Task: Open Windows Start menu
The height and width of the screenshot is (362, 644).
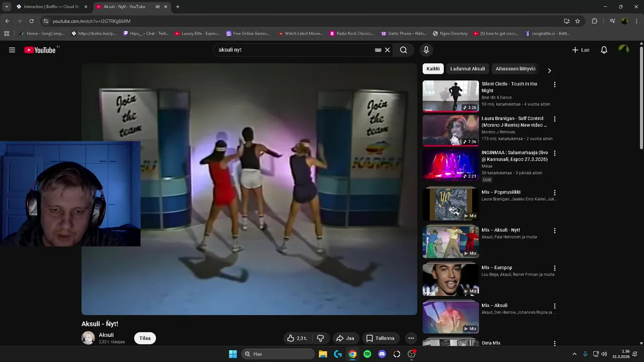Action: coord(233,354)
